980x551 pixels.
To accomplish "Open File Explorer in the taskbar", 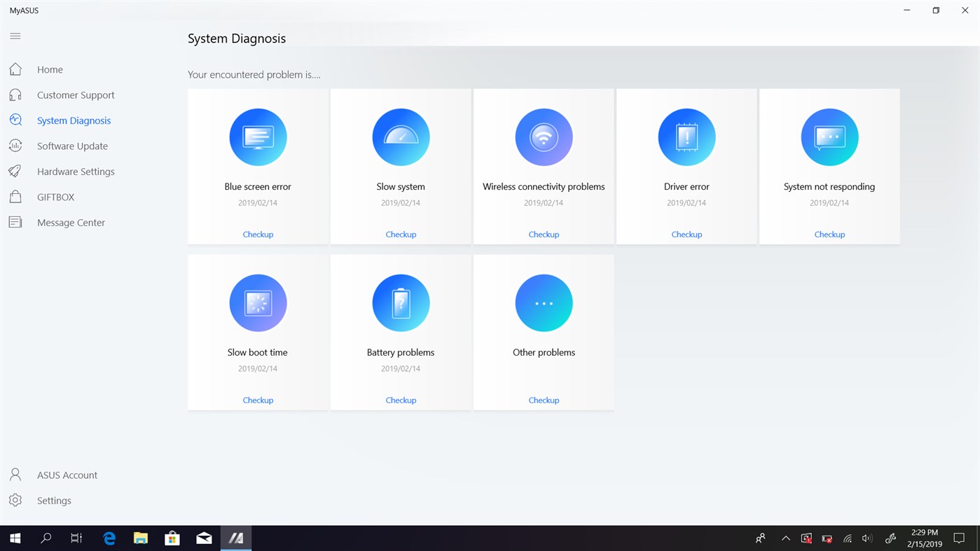I will pos(141,538).
